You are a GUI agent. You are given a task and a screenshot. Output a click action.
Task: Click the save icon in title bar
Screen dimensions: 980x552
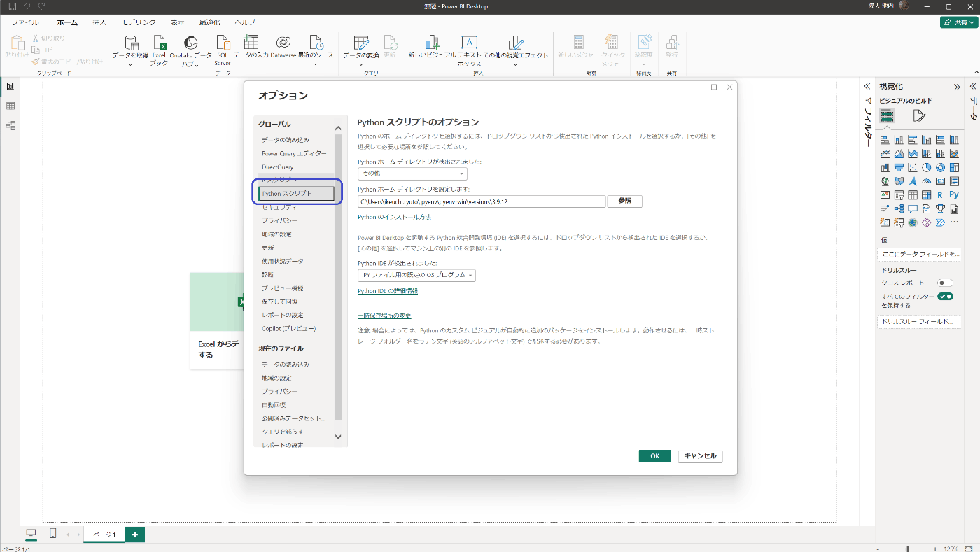(x=13, y=6)
